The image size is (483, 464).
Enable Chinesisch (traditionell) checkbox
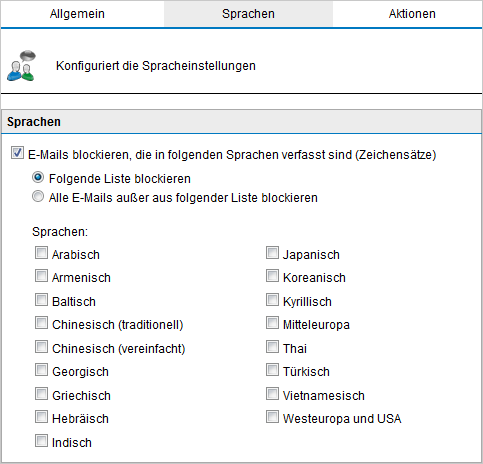[41, 323]
